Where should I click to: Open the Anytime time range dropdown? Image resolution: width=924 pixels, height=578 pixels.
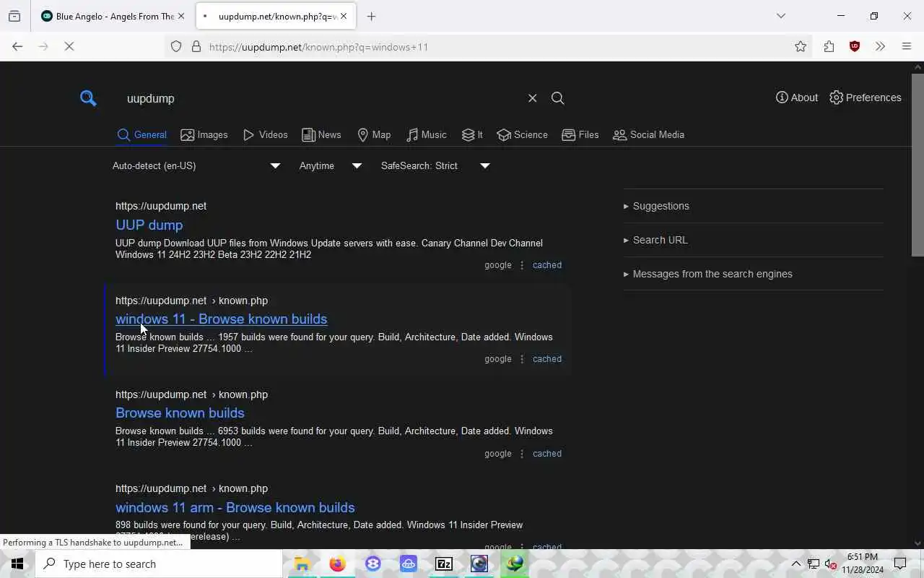point(331,165)
